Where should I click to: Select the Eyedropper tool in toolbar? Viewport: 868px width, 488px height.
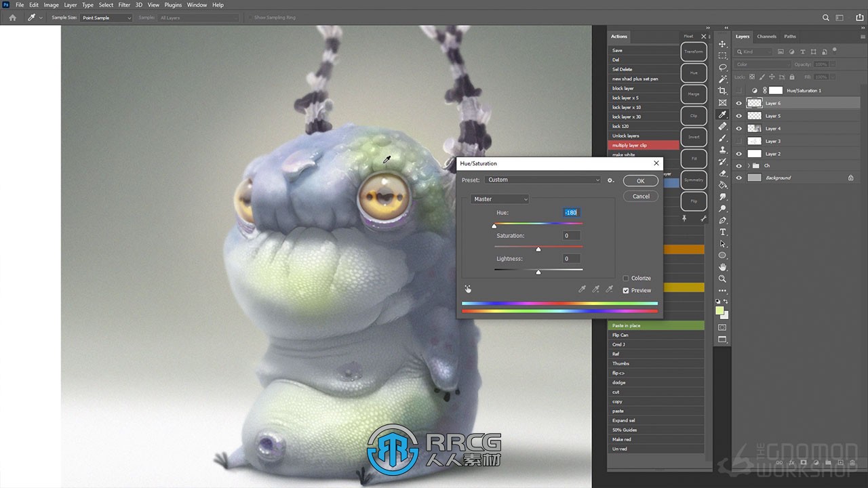coord(722,115)
